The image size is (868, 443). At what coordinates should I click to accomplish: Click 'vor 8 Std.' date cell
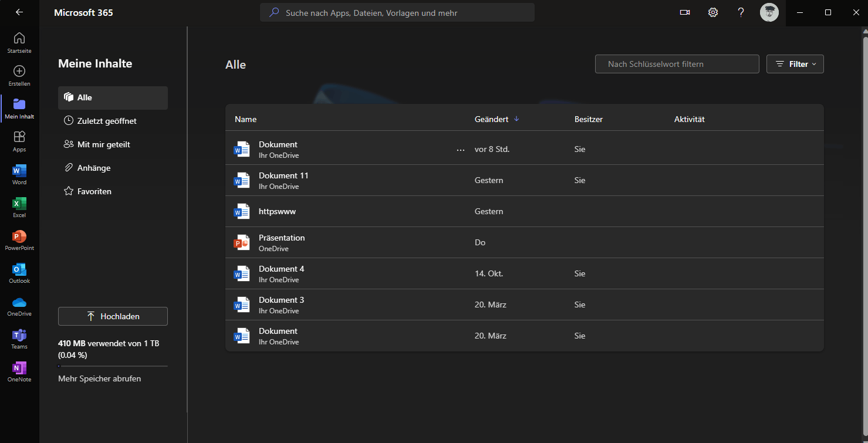[492, 149]
